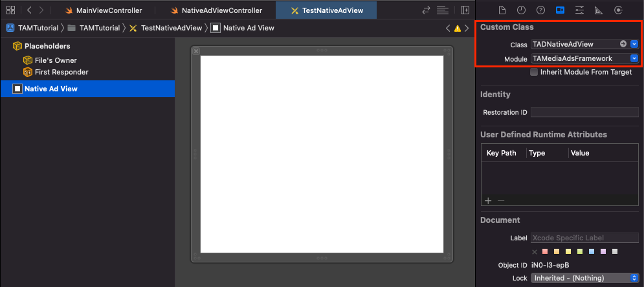Open the Lock popup menu
This screenshot has height=287, width=644.
pyautogui.click(x=585, y=278)
